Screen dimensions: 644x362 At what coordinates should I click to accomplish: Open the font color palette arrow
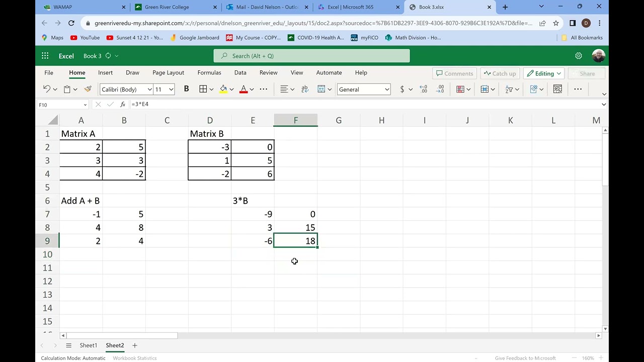click(252, 89)
